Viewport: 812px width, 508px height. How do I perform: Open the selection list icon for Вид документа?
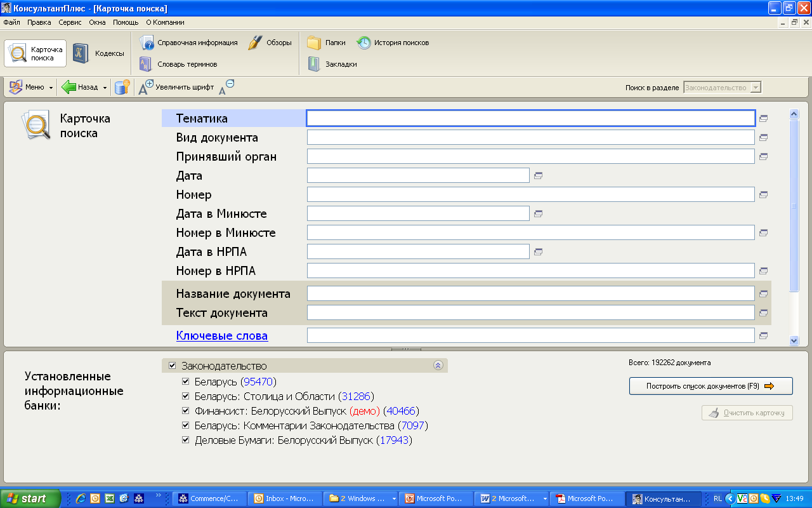(764, 137)
